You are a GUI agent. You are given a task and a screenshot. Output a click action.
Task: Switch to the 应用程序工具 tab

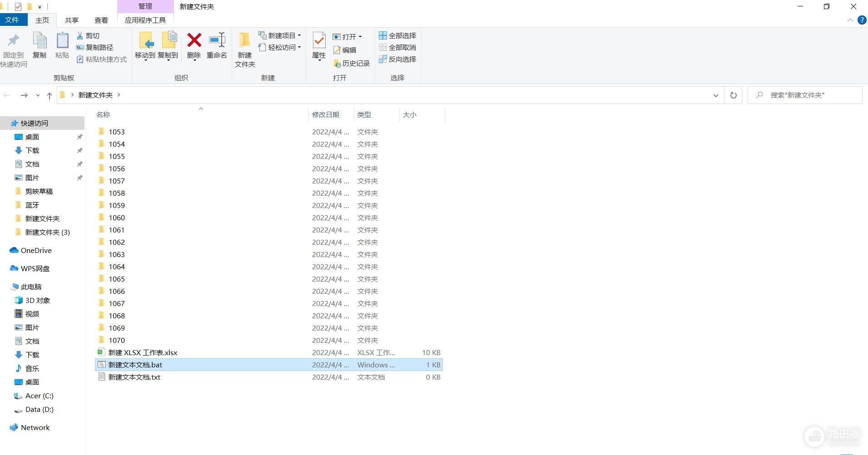click(x=145, y=20)
